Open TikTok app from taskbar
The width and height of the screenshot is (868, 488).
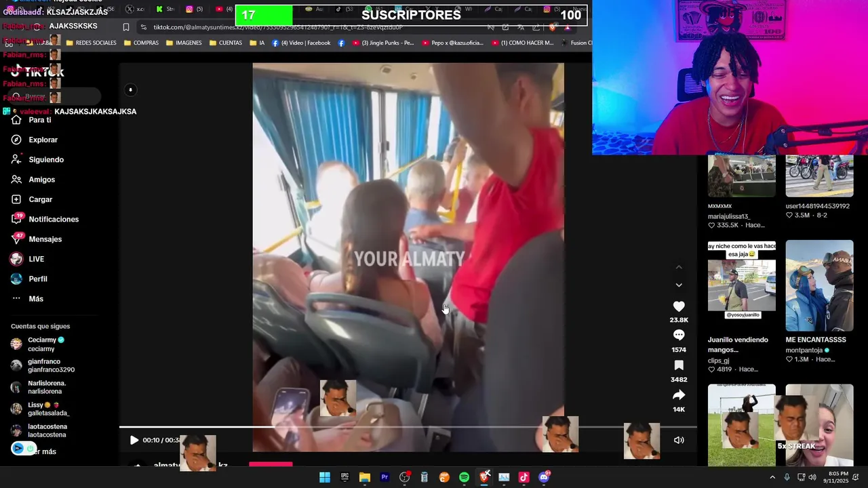tap(524, 477)
